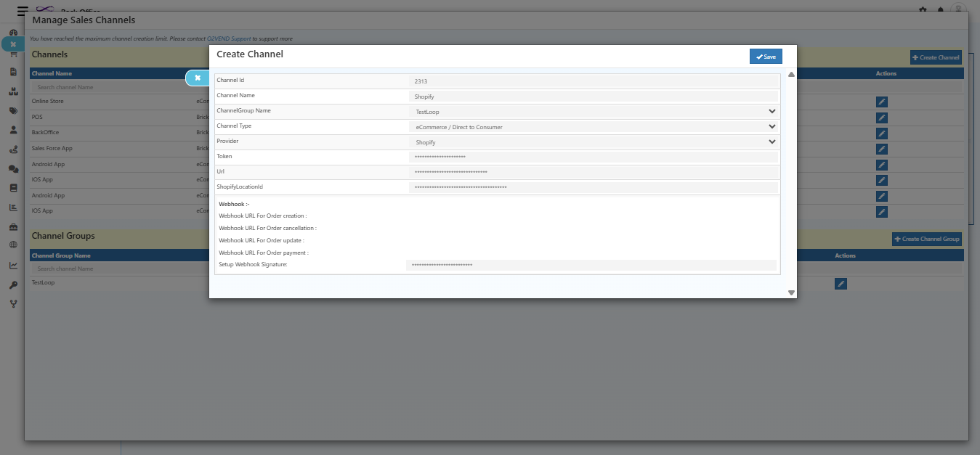Image resolution: width=980 pixels, height=455 pixels.
Task: Click the Save button
Action: click(766, 55)
